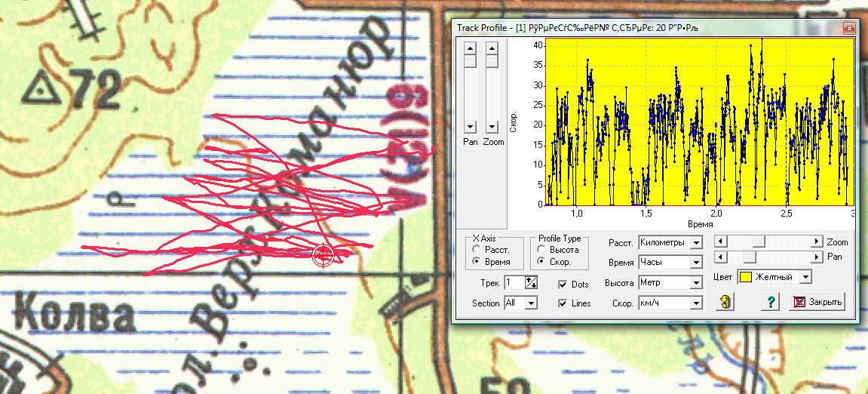The image size is (868, 394).
Task: Open help with the question mark icon
Action: pos(771,302)
